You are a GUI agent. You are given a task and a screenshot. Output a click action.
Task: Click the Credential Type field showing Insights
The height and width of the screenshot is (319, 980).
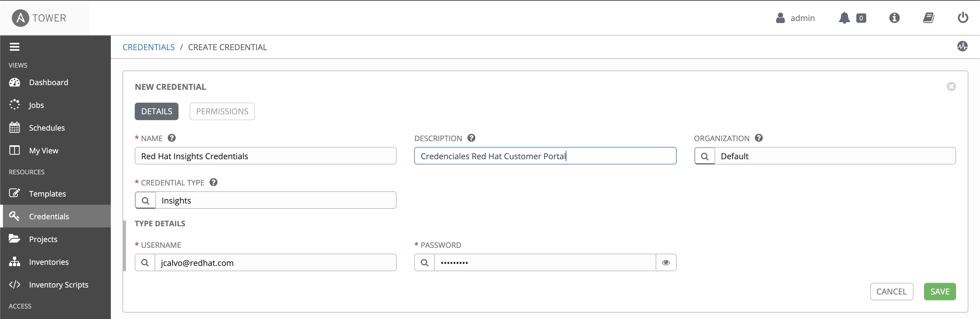(x=276, y=200)
